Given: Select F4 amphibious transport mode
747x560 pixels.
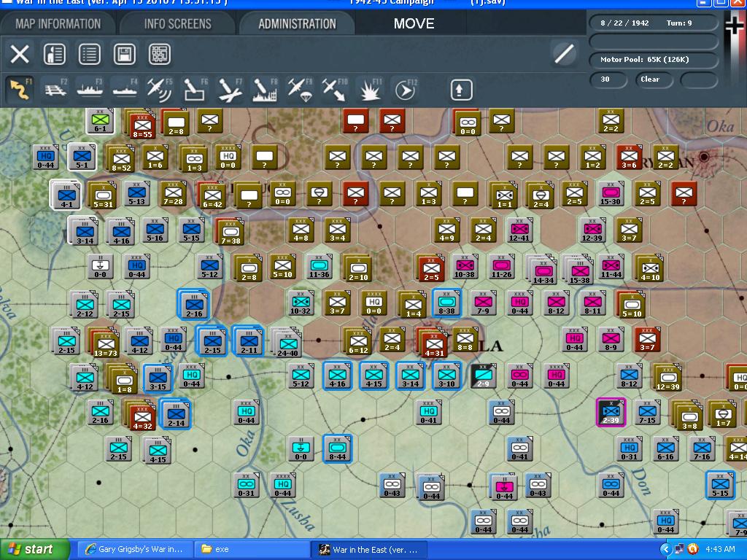Looking at the screenshot, I should click(x=125, y=90).
